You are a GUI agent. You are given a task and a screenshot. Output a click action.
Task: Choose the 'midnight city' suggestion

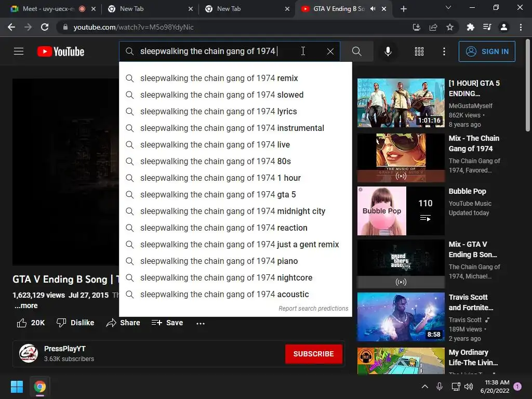pos(235,211)
